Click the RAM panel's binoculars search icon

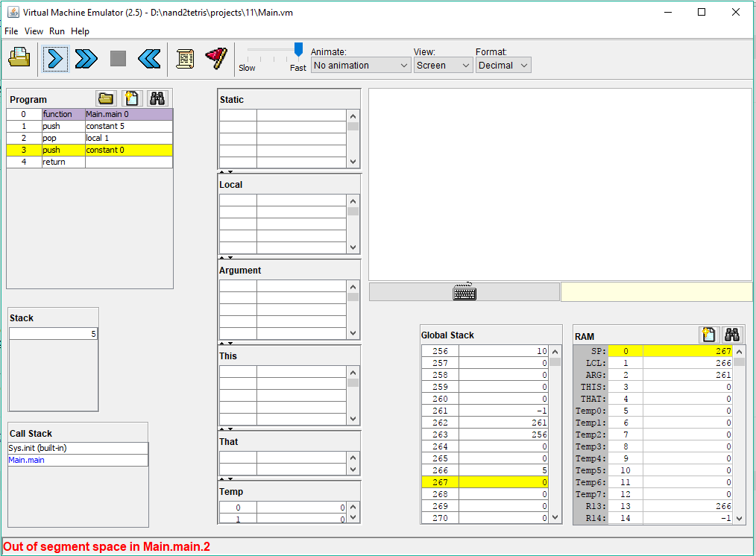732,335
